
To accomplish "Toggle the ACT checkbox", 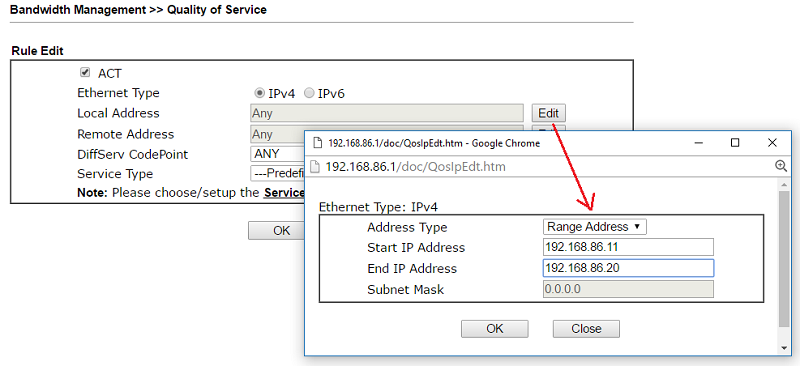I will (85, 72).
